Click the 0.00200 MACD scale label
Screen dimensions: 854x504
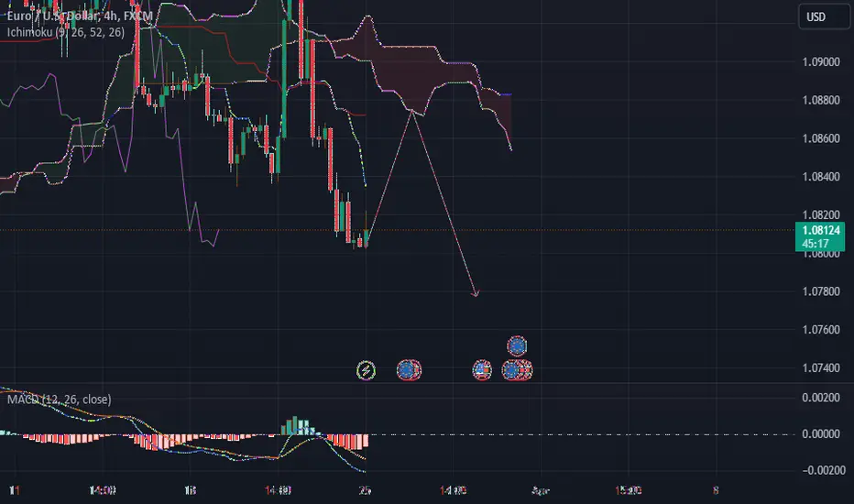[x=821, y=398]
